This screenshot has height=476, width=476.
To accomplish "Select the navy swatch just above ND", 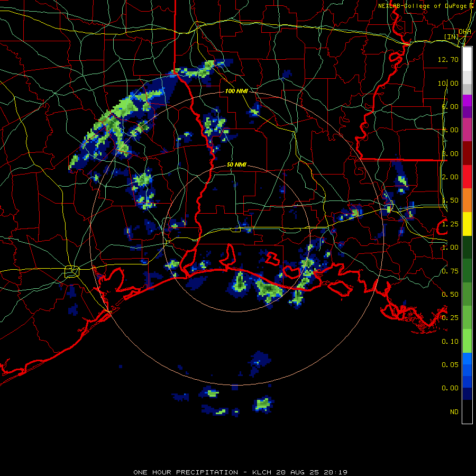I will click(x=467, y=394).
